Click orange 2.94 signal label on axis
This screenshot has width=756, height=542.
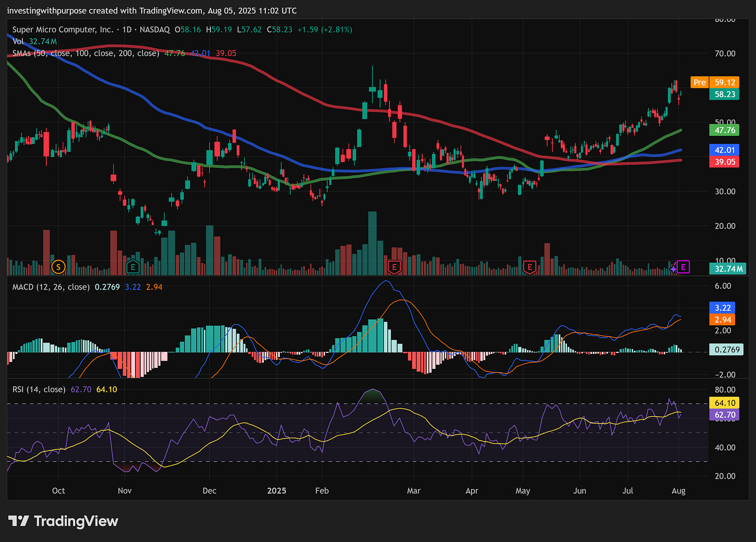(x=723, y=320)
